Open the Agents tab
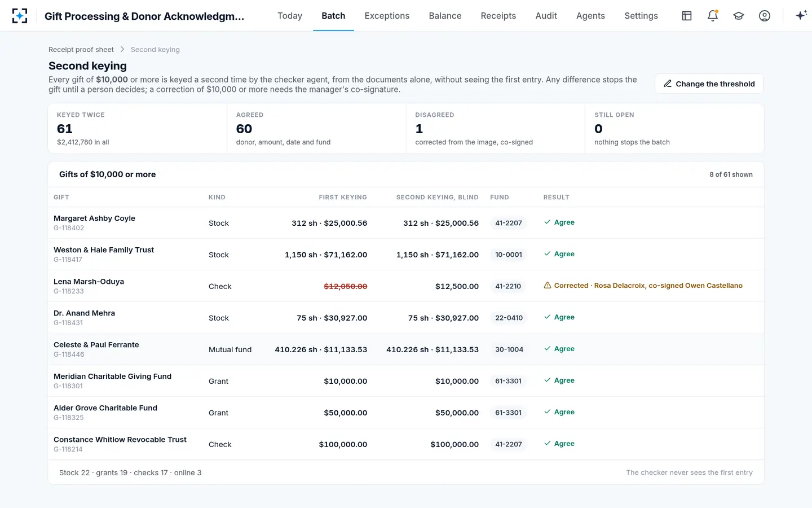Screen dimensions: 812x508 click(590, 16)
